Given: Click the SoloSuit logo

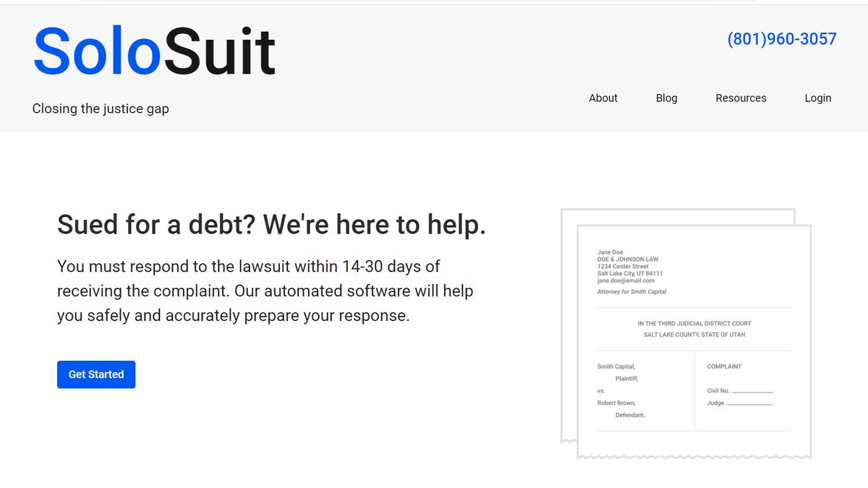Looking at the screenshot, I should tap(154, 51).
